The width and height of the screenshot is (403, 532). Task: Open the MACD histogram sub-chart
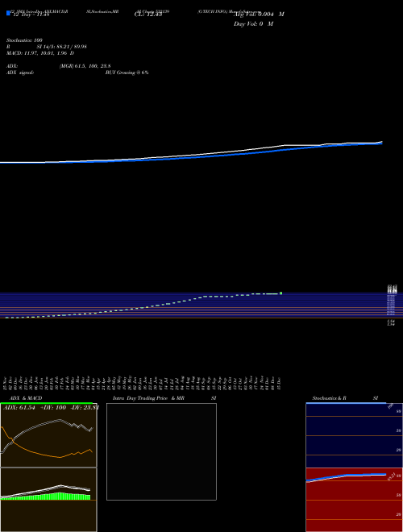(48, 500)
